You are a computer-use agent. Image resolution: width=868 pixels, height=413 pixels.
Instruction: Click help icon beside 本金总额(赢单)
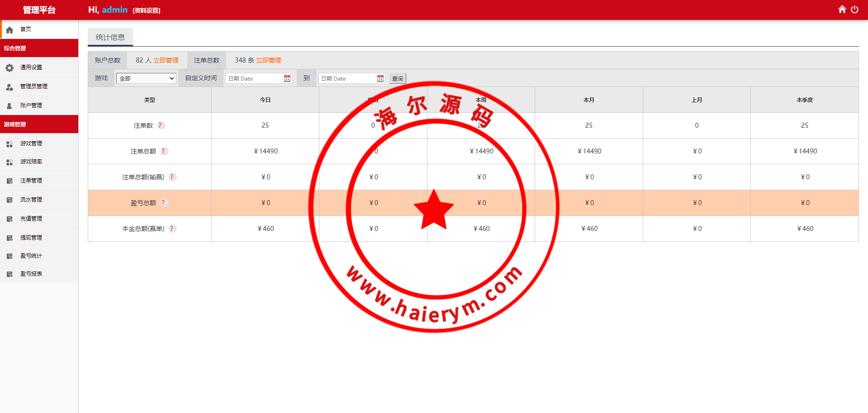pos(172,229)
